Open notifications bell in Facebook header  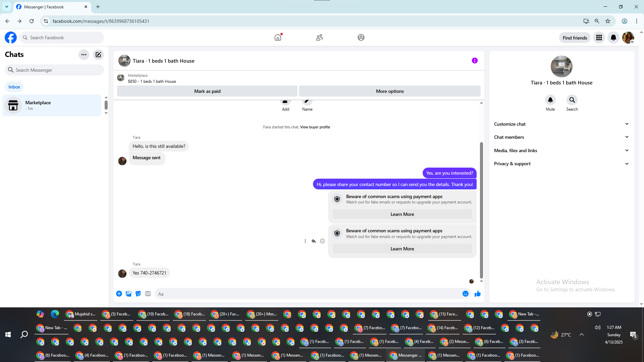point(613,38)
